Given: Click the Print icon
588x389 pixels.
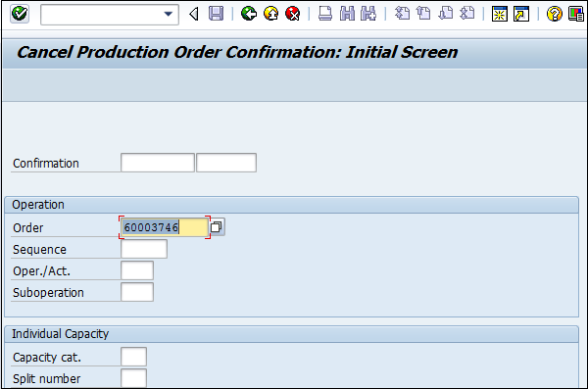Looking at the screenshot, I should (325, 14).
